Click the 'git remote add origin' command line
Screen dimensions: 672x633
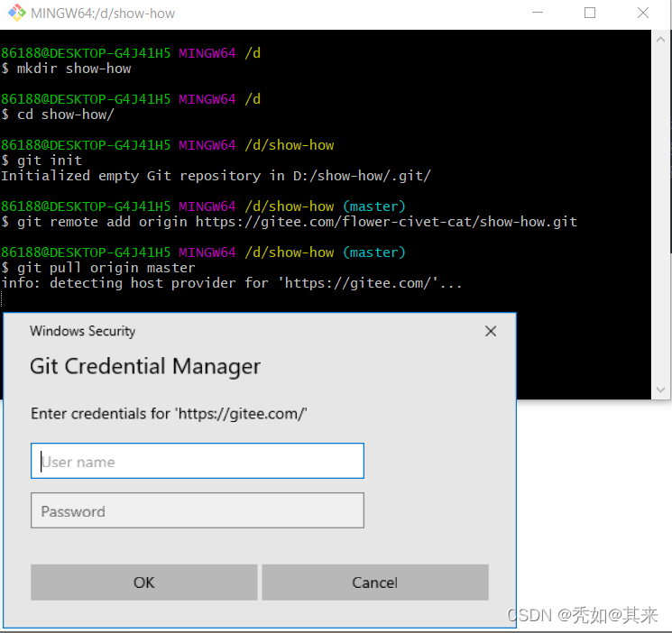[x=290, y=222]
